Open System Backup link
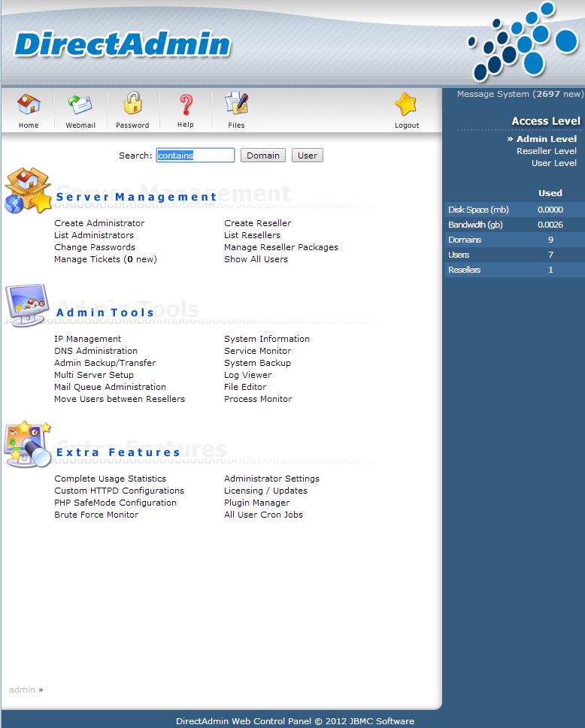Image resolution: width=585 pixels, height=728 pixels. [257, 363]
